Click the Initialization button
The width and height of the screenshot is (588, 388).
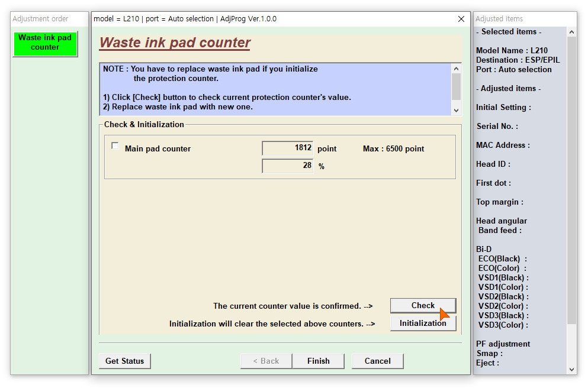tap(423, 323)
